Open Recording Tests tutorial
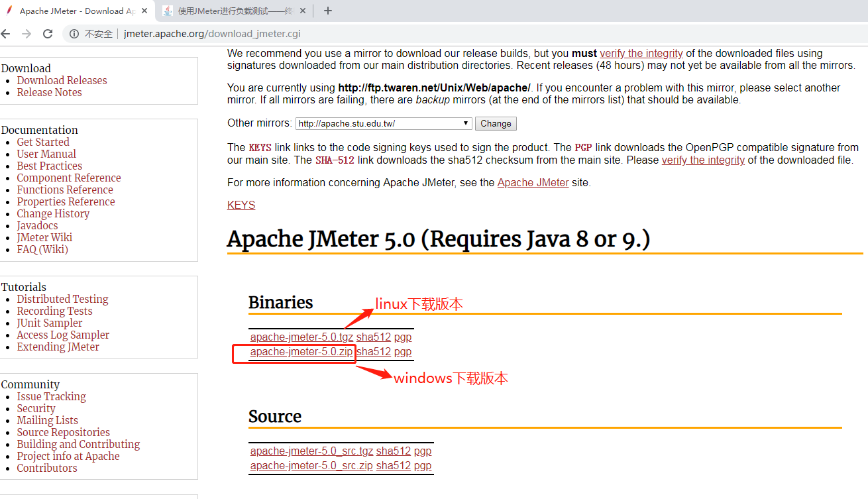Viewport: 868px width, 499px height. tap(54, 311)
